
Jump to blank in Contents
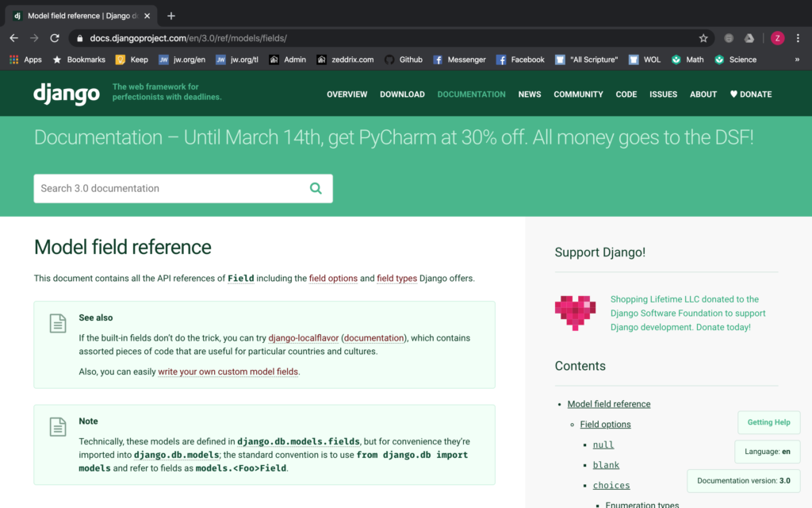[x=606, y=465]
